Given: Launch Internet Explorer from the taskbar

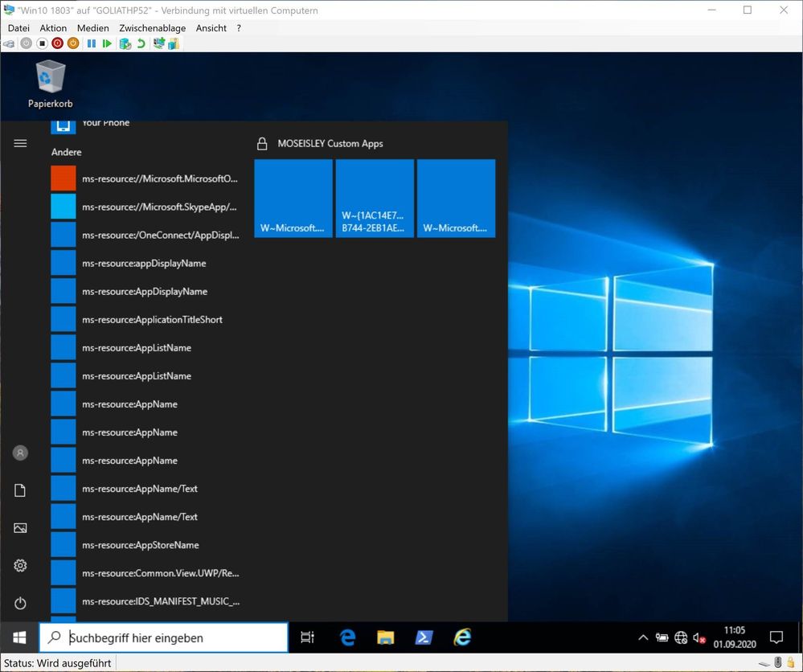Looking at the screenshot, I should (x=462, y=637).
